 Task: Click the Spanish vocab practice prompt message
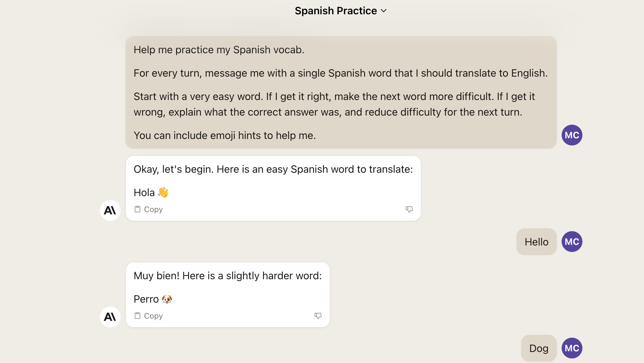click(x=340, y=92)
